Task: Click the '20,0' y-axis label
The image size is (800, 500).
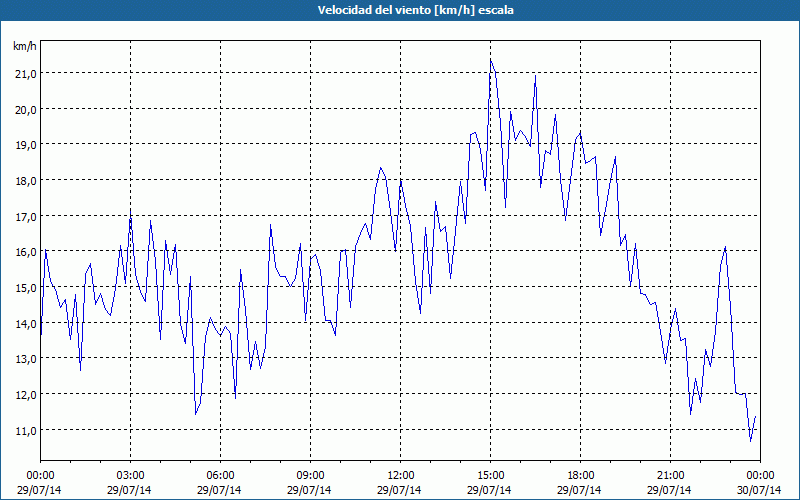Action: (26, 109)
